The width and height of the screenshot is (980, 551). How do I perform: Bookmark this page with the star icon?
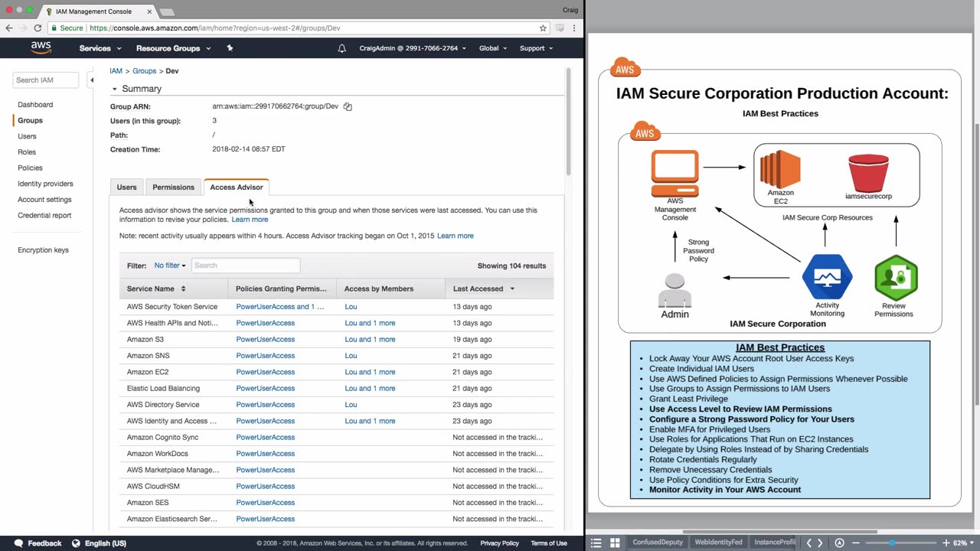click(543, 28)
